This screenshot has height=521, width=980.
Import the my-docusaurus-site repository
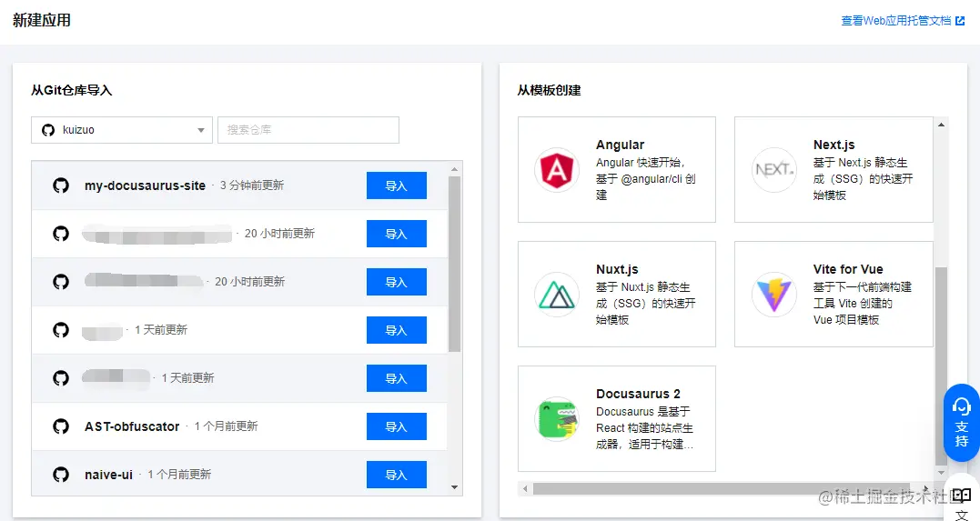point(396,185)
